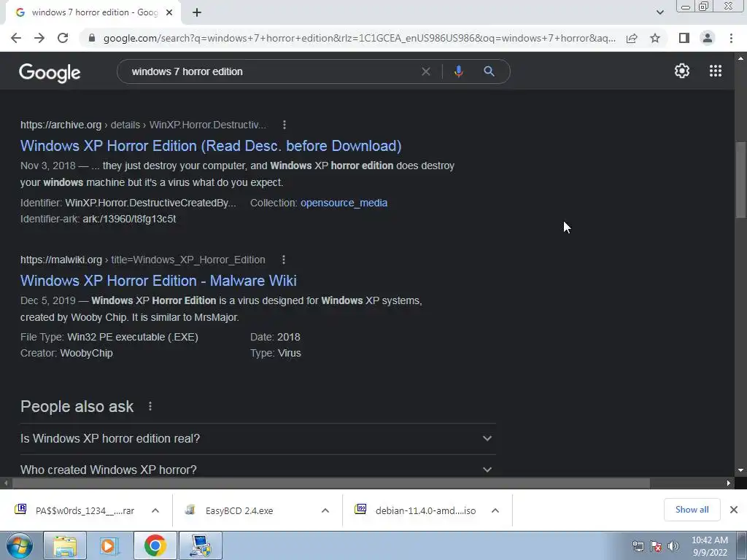Open Google quick settings gear
Image resolution: width=747 pixels, height=560 pixels.
[682, 71]
